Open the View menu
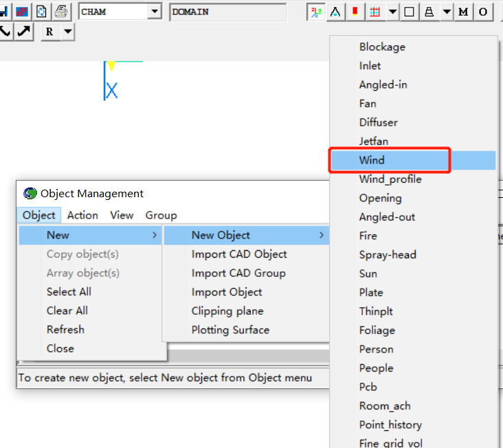 (x=122, y=215)
